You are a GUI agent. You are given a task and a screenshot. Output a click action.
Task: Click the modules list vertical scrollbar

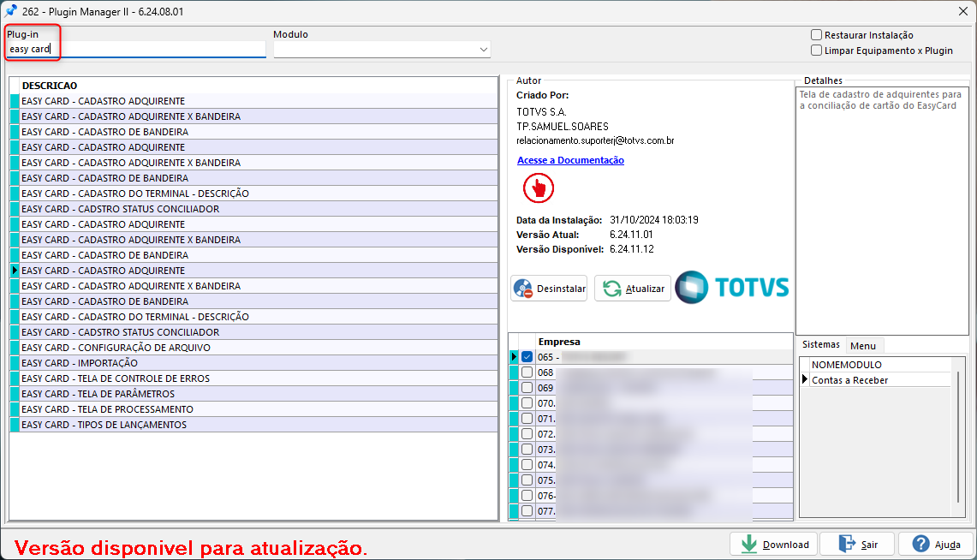coord(958,438)
